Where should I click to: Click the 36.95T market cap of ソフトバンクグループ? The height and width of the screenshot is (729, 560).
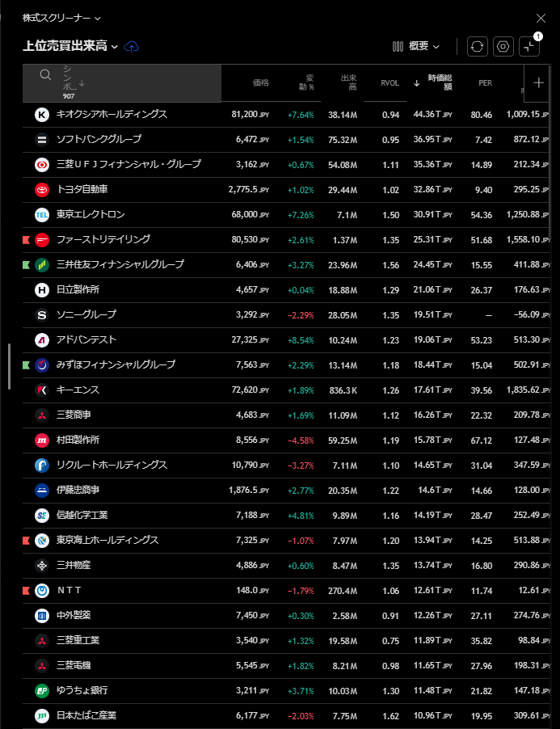coord(432,140)
